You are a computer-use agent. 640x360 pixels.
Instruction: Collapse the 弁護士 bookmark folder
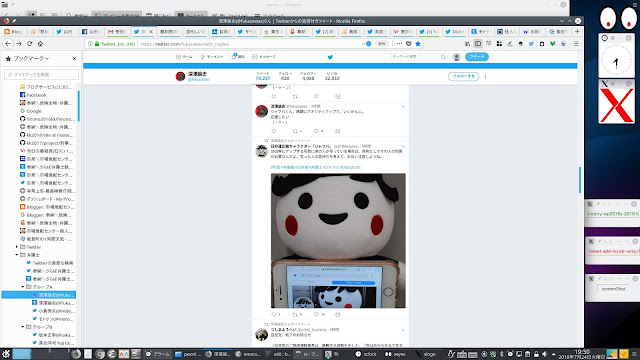click(x=17, y=255)
